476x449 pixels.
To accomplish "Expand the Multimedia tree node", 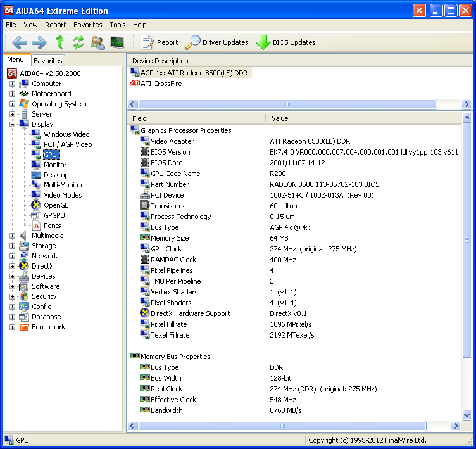I will tap(12, 236).
